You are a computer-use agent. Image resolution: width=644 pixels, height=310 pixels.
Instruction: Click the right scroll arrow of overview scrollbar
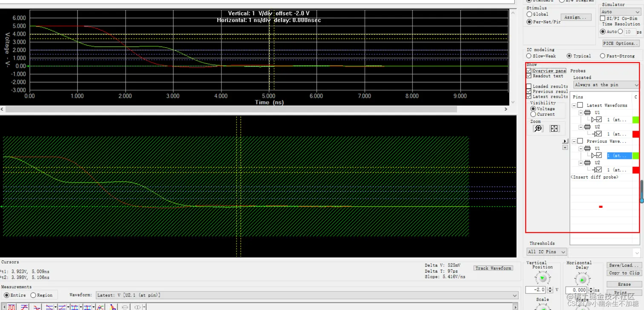tap(506, 109)
